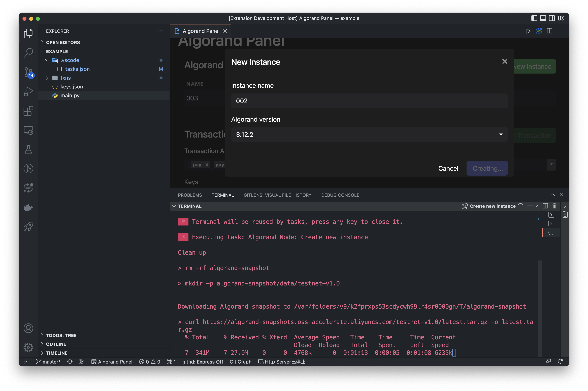Viewport: 588px width, 391px height.
Task: Expand the OPEN EDITORS section
Action: 63,42
